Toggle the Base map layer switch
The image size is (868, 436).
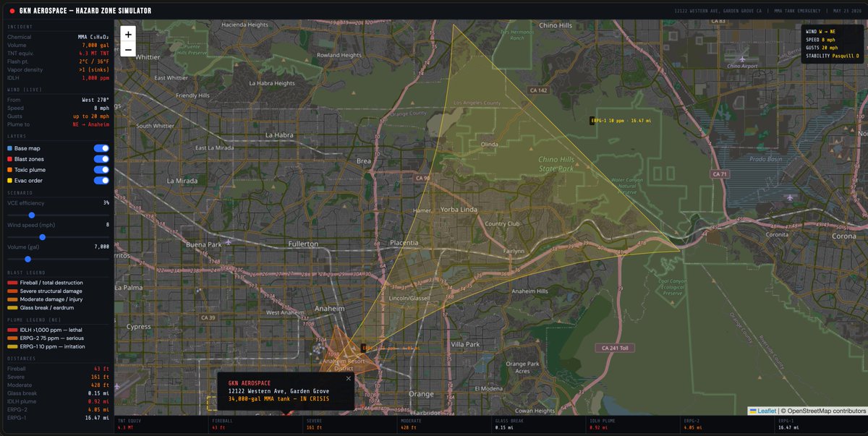click(101, 148)
